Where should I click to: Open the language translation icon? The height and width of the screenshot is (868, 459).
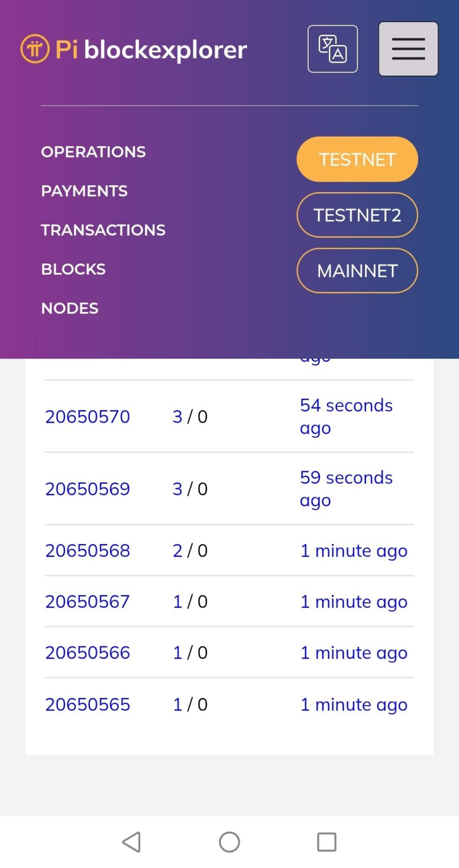point(332,49)
